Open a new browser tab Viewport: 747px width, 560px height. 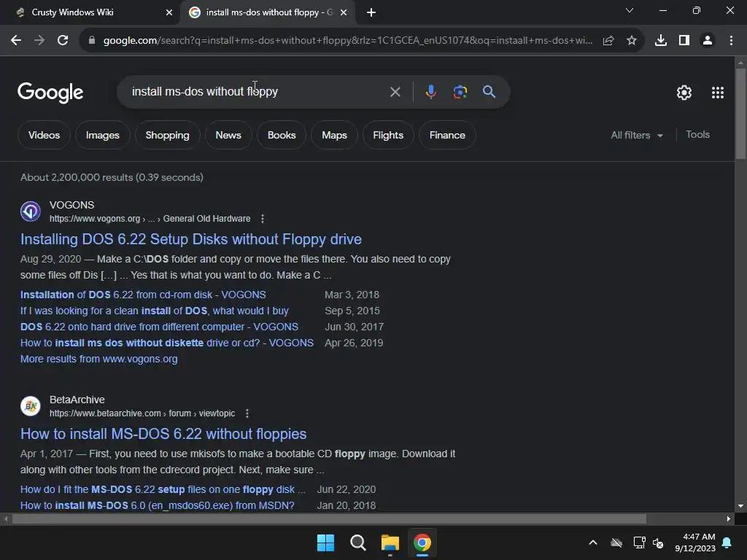[371, 13]
